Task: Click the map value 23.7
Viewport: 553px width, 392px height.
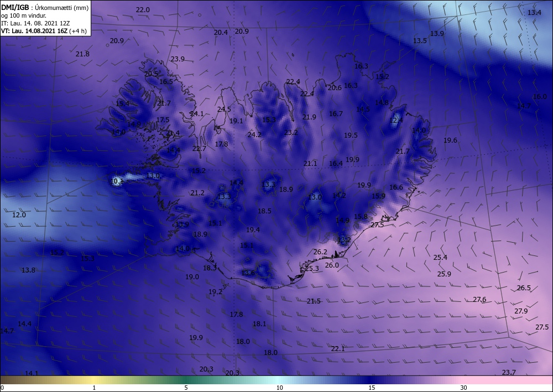Action: 509,373
